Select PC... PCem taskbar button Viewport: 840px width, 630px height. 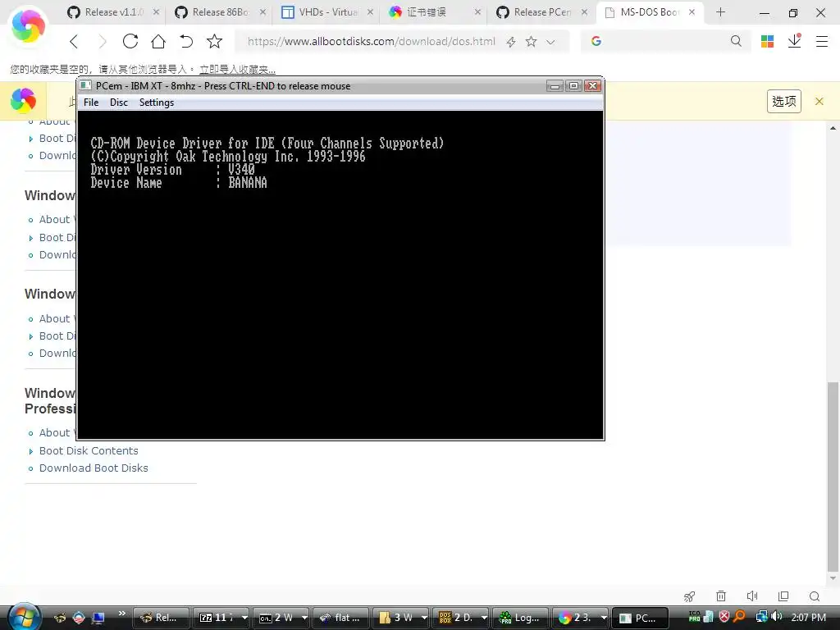641,618
